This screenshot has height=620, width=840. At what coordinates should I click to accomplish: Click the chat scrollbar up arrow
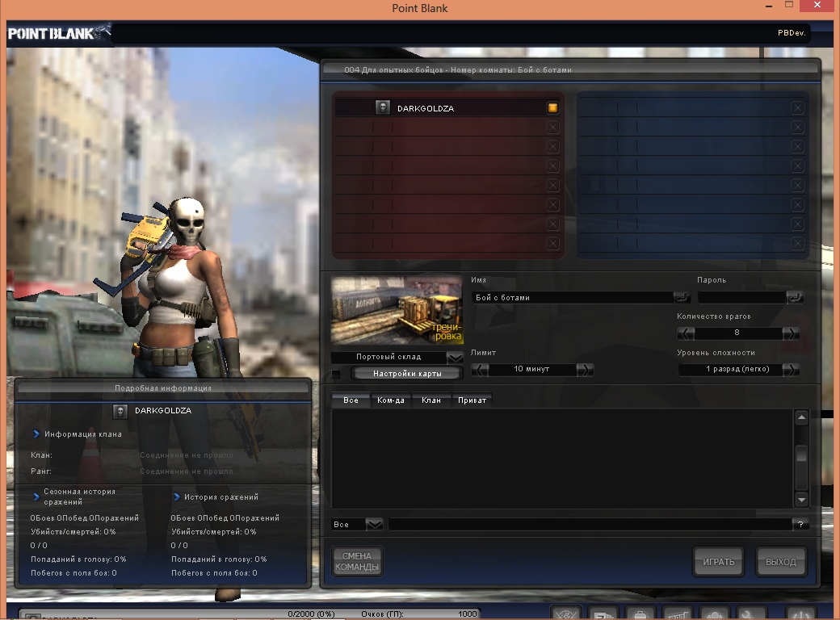pyautogui.click(x=801, y=417)
